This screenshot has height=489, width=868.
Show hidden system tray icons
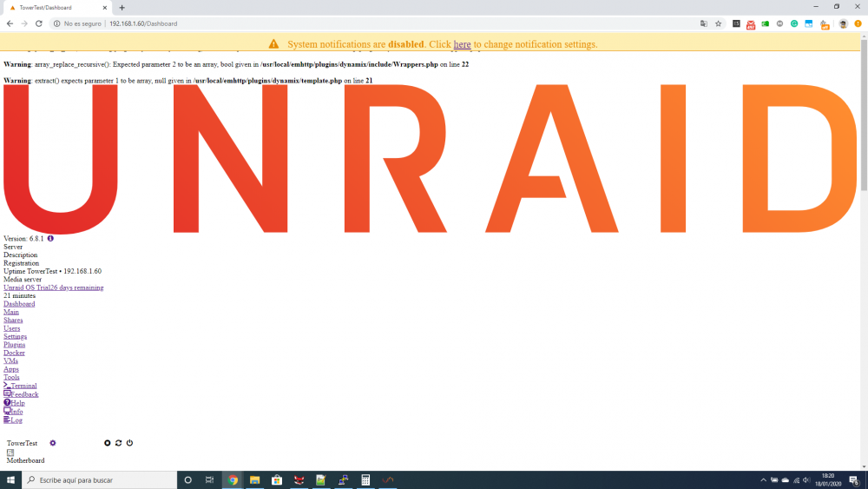(763, 480)
